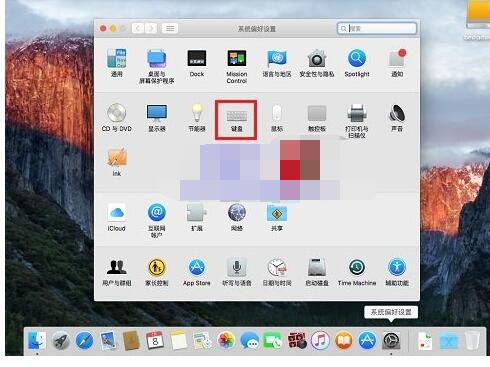Open the Contacts book in the Dock
The image size is (490, 367).
click(131, 341)
